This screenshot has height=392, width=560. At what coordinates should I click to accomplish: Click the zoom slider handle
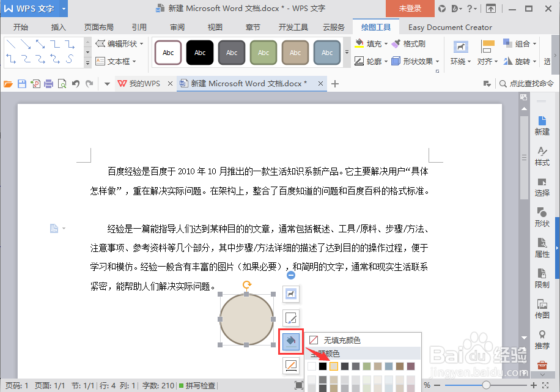[x=485, y=385]
